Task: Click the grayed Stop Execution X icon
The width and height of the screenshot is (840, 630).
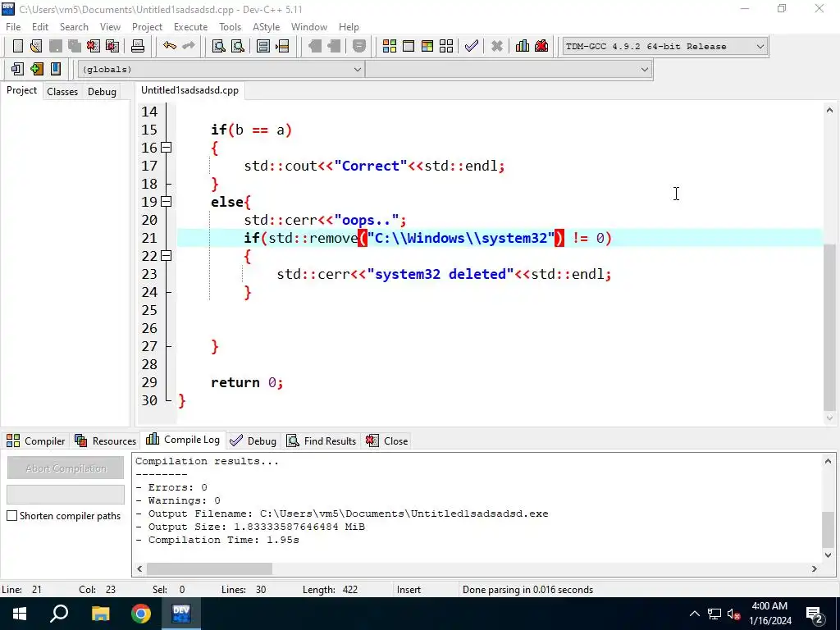Action: coord(497,46)
